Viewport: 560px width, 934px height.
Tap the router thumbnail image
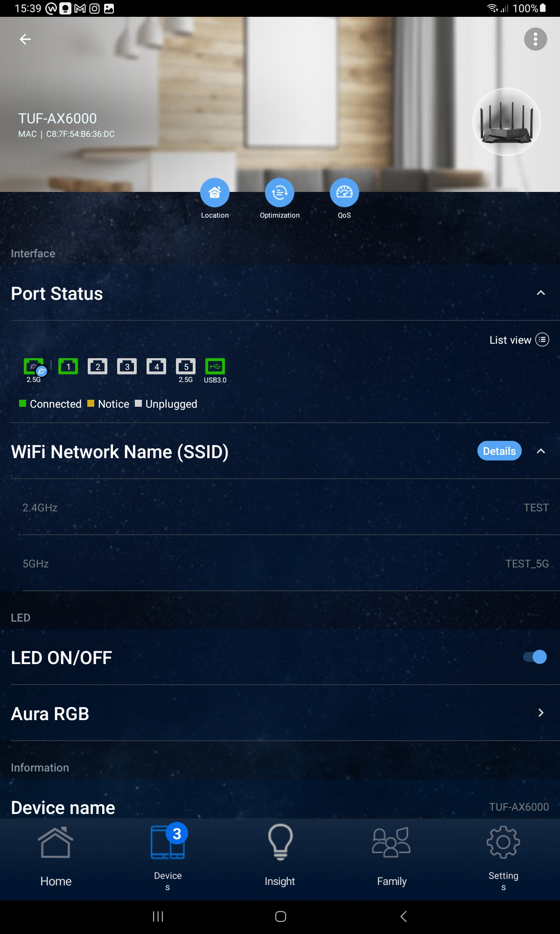click(x=507, y=122)
